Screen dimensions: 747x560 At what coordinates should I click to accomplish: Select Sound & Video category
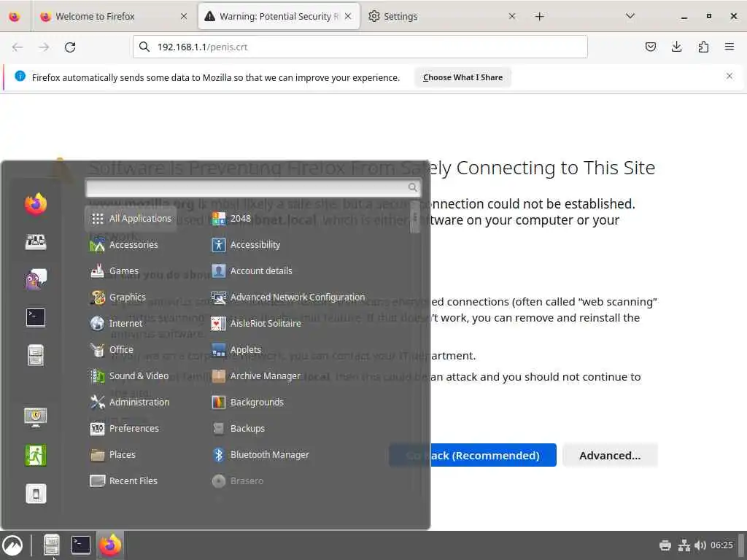[130, 376]
